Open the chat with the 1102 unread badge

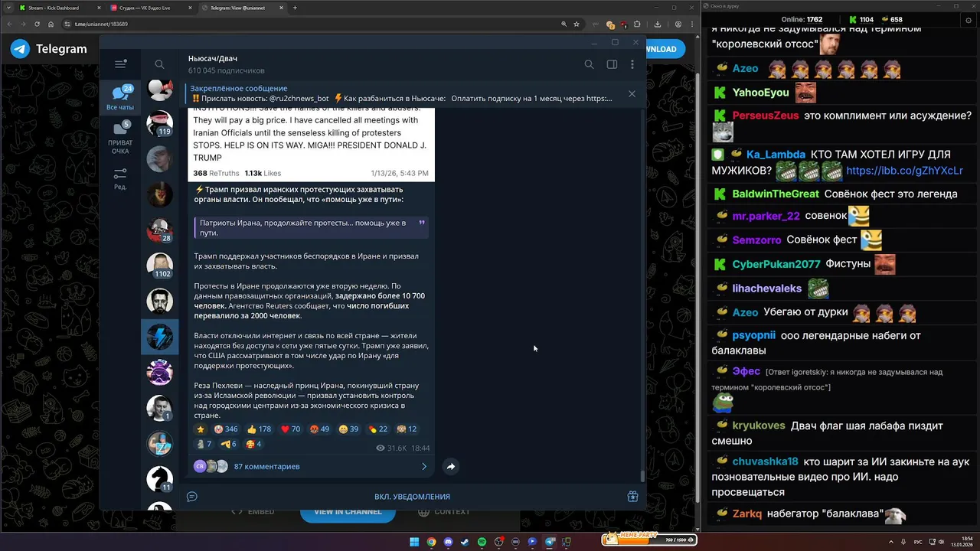[x=159, y=265]
